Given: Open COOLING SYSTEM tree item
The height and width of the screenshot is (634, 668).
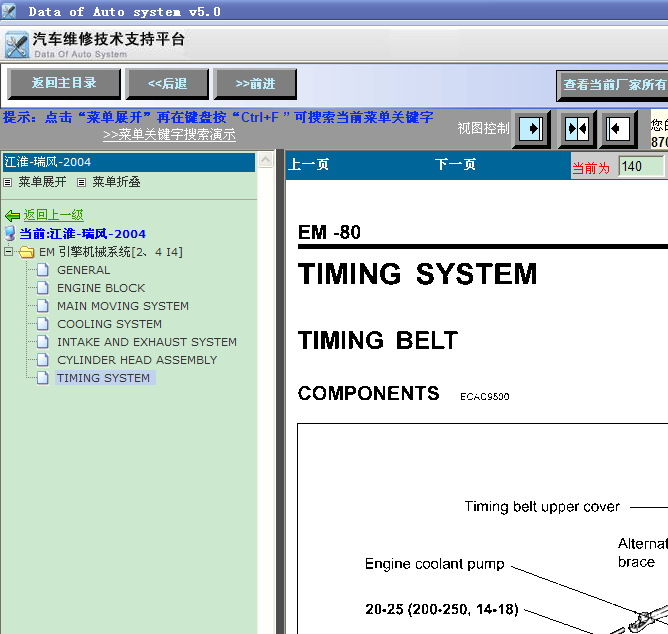Looking at the screenshot, I should click(x=109, y=324).
